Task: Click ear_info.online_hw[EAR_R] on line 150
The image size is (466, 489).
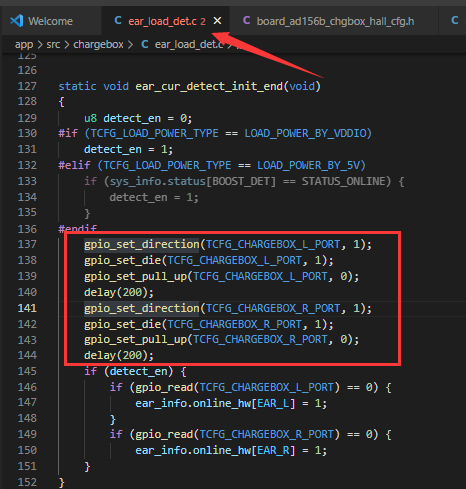Action: tap(215, 450)
